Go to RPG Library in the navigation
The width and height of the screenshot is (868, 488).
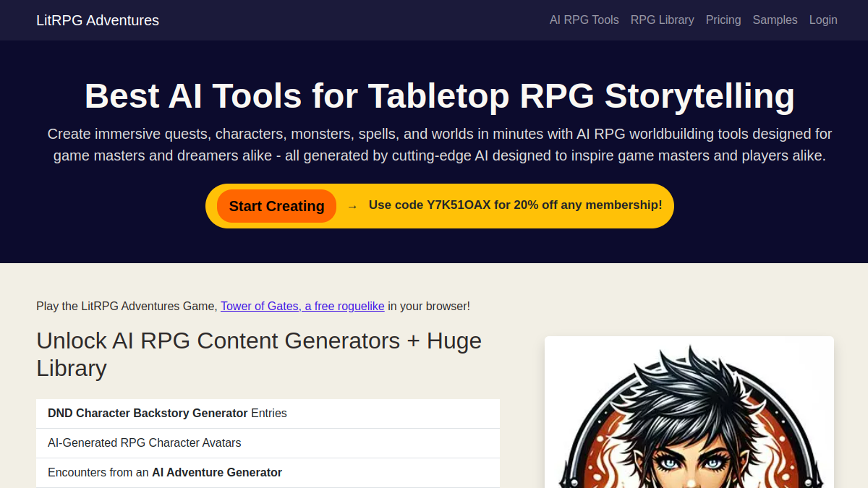coord(663,20)
